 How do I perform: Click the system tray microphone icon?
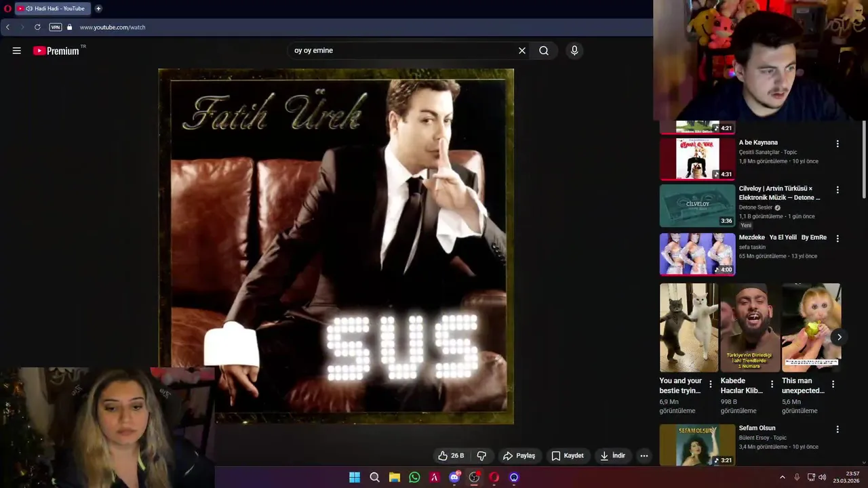pos(797,477)
